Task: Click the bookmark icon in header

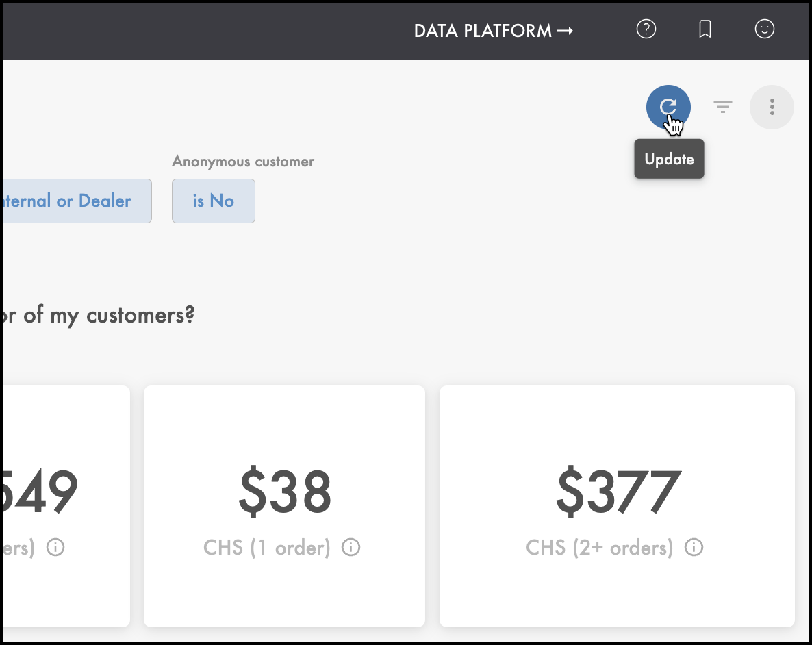Action: tap(705, 29)
